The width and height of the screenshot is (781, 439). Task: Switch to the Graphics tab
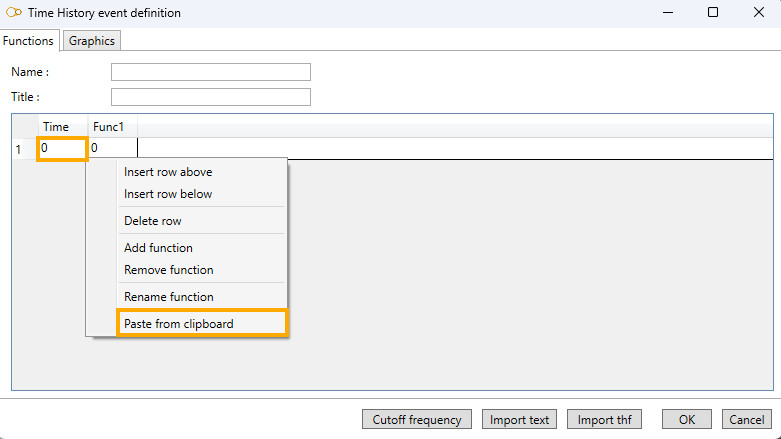pos(92,41)
